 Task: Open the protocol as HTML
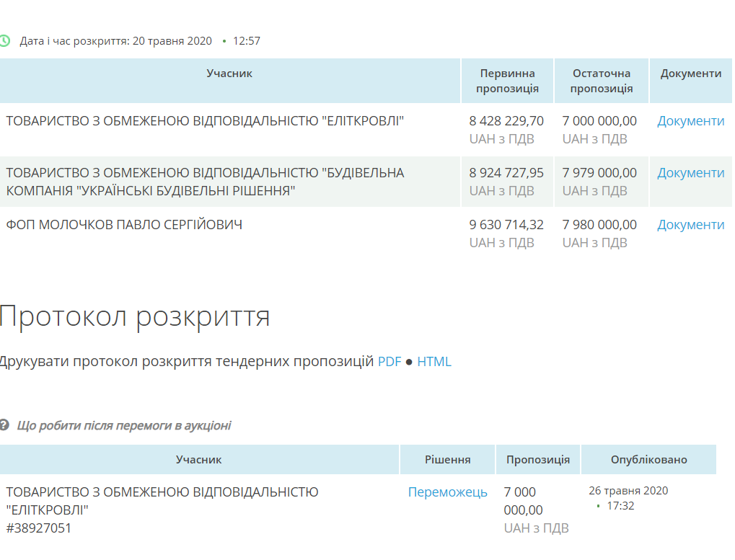434,362
